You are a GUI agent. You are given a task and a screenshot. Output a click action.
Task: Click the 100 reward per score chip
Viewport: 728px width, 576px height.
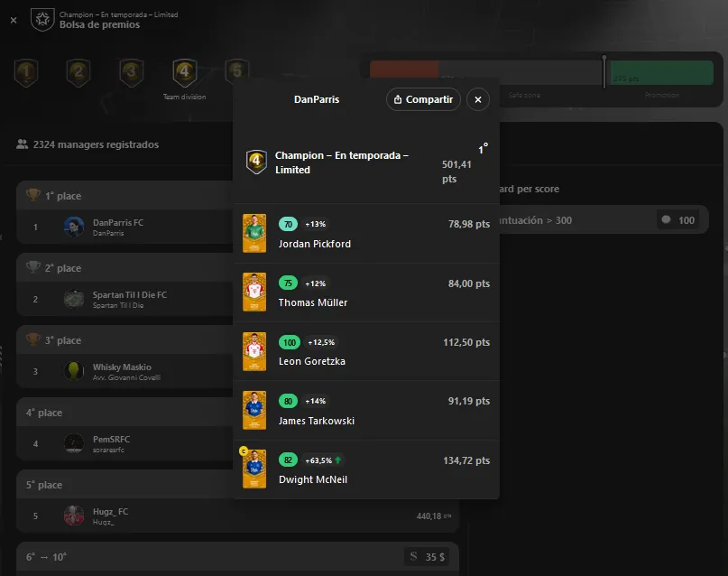point(677,219)
